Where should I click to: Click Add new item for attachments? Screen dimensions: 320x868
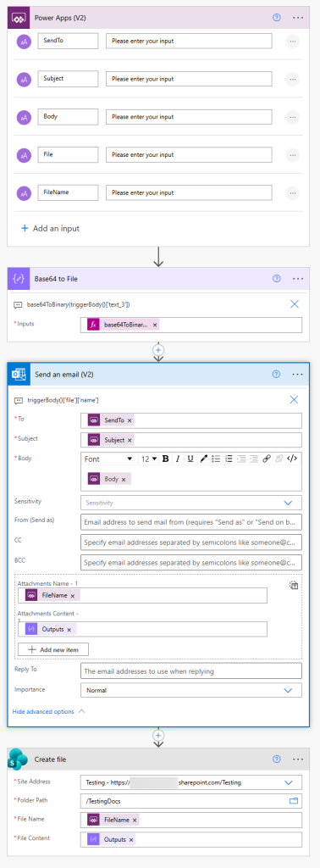(53, 649)
